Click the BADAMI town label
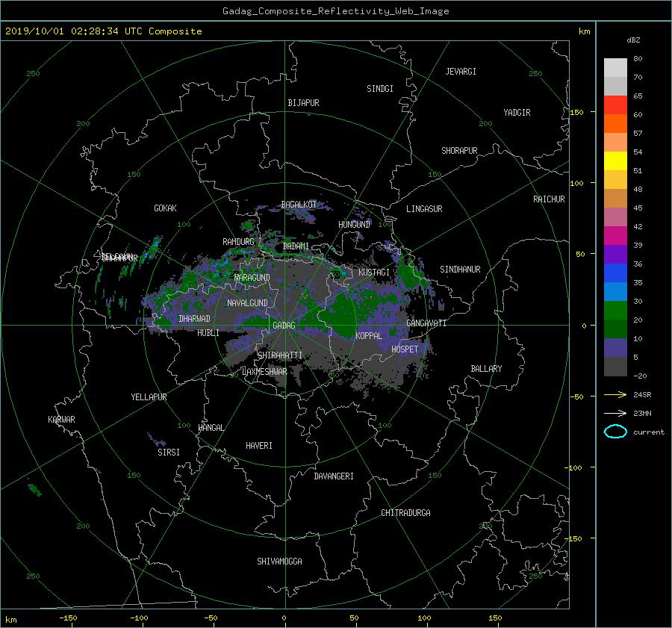This screenshot has height=628, width=672. pyautogui.click(x=296, y=246)
